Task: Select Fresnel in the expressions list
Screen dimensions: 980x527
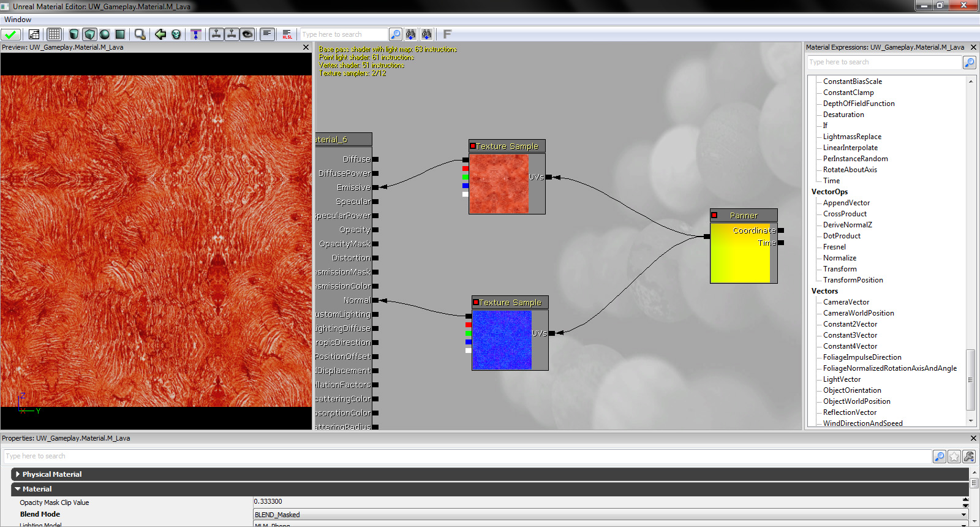Action: (x=834, y=247)
